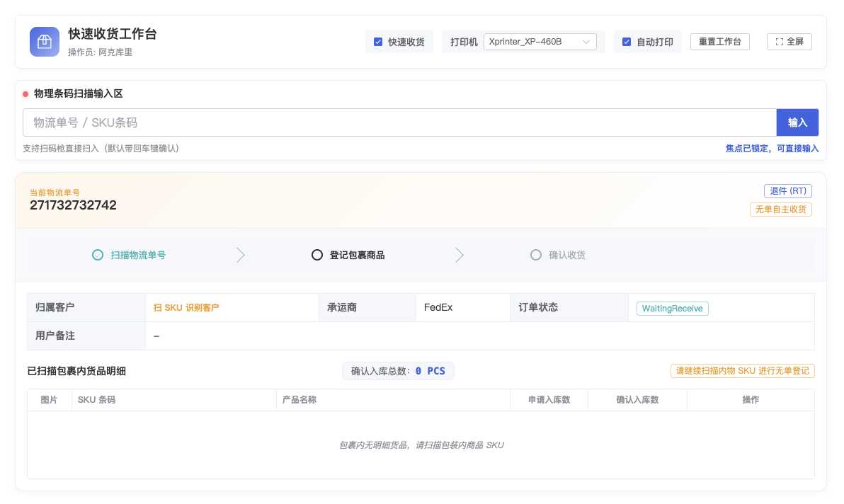Click the 快速收货工作台 title
The width and height of the screenshot is (844, 504).
[112, 34]
